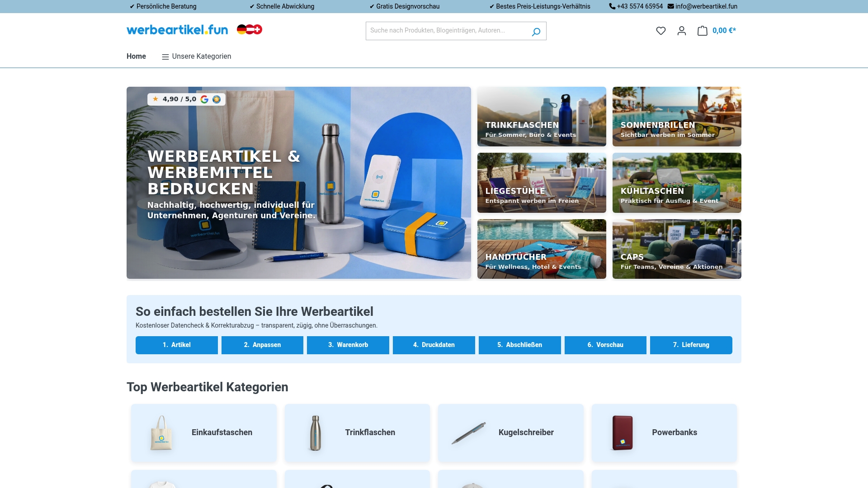
Task: Click the Kostenloser Datencheck & Korrekturabzug text
Action: [x=256, y=325]
